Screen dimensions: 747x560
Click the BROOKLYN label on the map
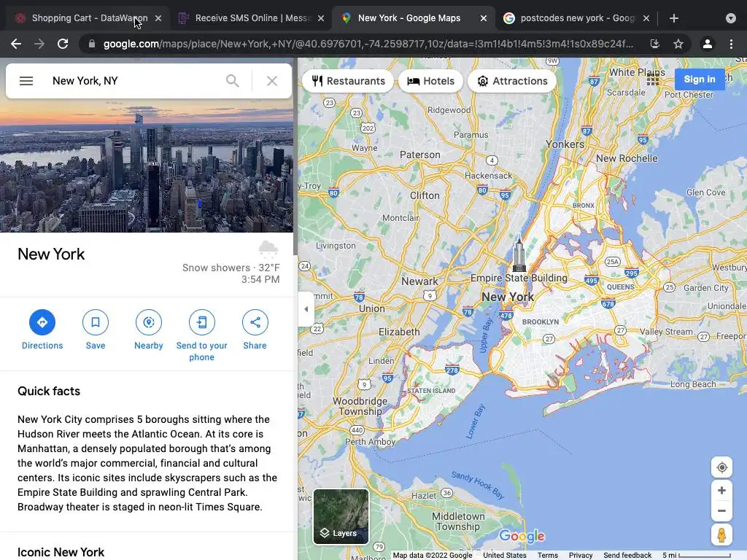point(541,322)
